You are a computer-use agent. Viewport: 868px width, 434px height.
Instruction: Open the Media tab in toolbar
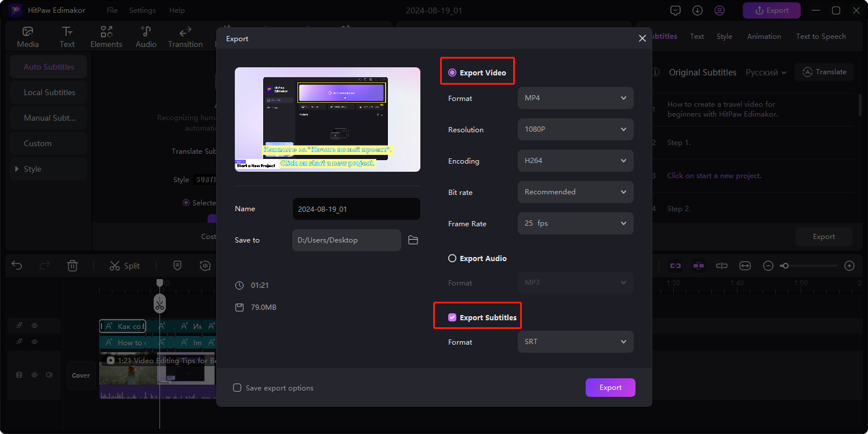pyautogui.click(x=28, y=37)
